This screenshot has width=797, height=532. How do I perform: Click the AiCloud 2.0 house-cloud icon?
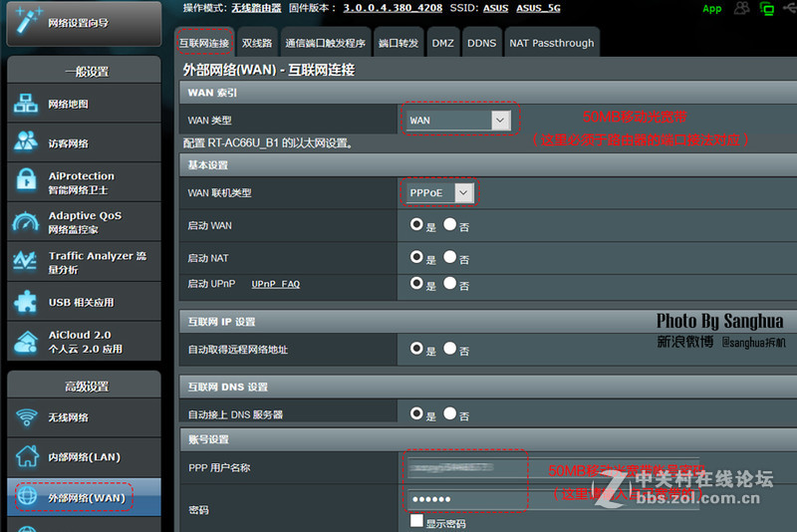click(x=26, y=342)
